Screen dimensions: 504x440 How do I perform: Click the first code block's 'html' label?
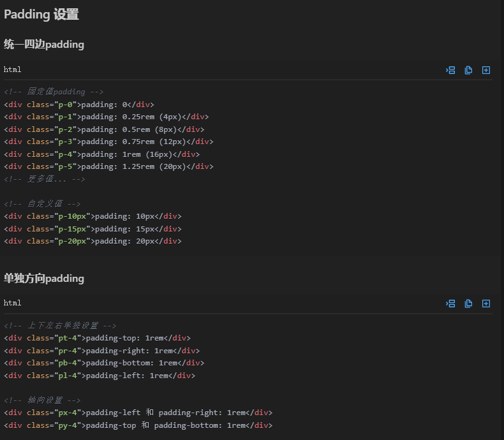pyautogui.click(x=13, y=70)
